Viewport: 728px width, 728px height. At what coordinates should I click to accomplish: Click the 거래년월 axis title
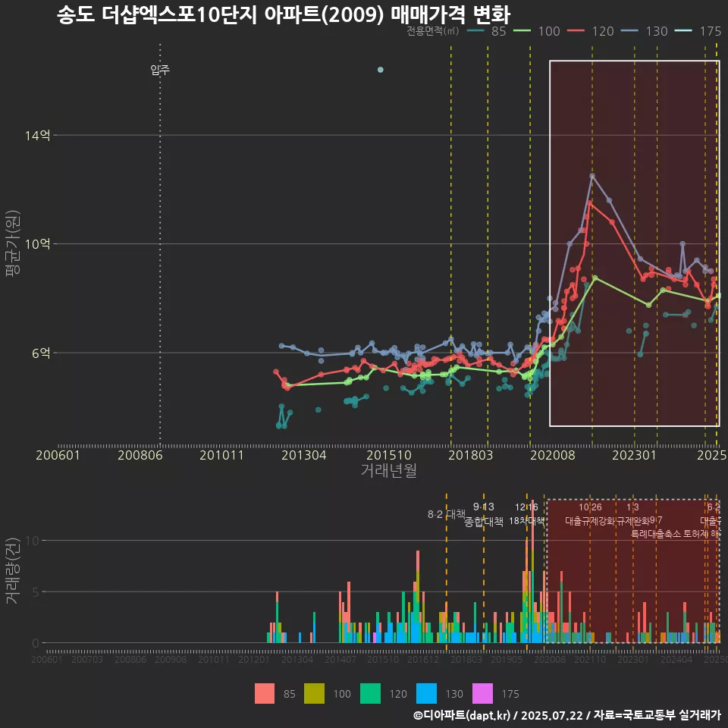click(388, 470)
